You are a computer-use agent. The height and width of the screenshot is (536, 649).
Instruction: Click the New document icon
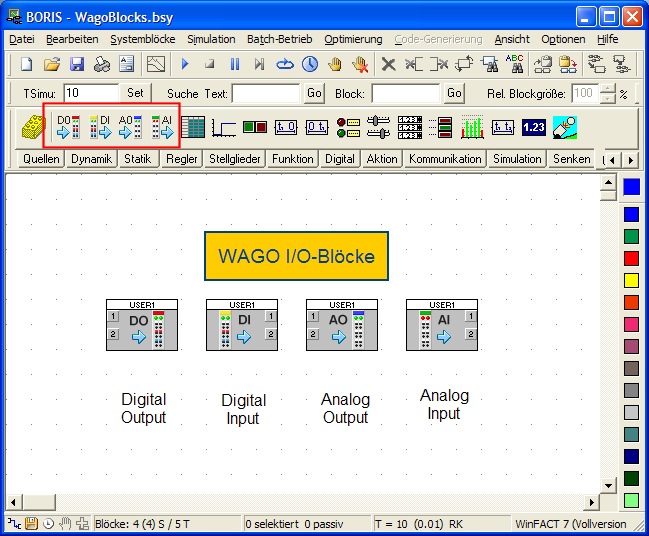click(x=26, y=65)
